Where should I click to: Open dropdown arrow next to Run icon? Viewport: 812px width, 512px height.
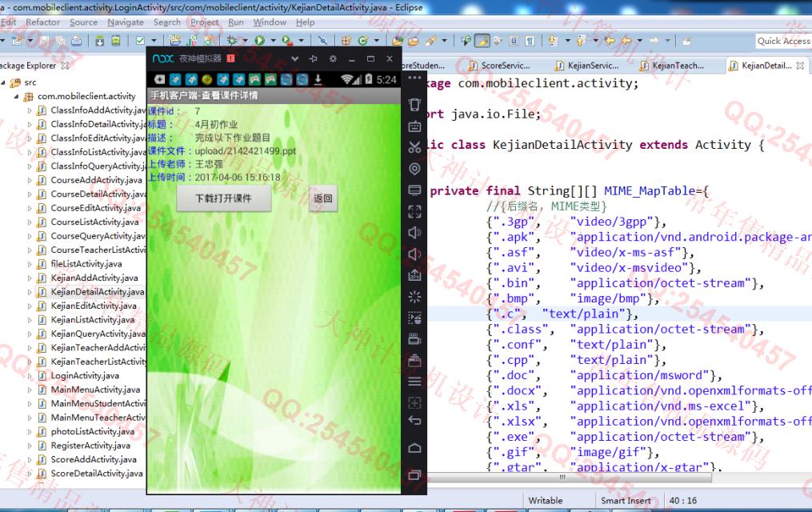tap(273, 41)
